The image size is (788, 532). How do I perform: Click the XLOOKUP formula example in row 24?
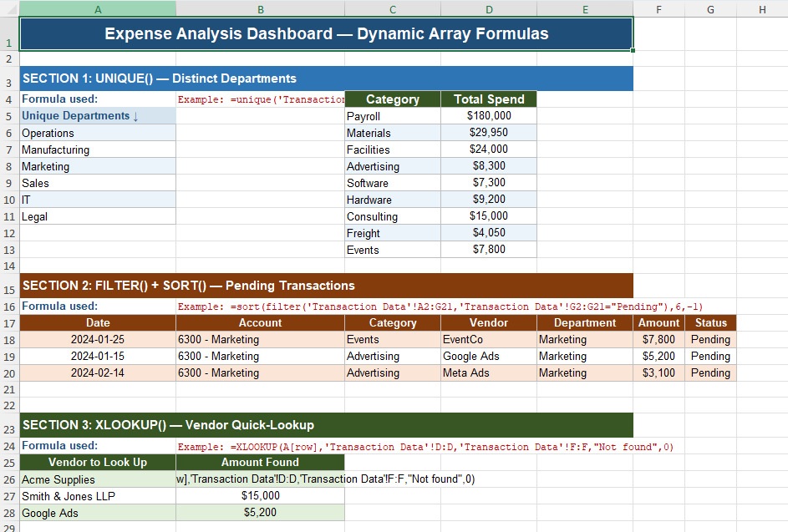[425, 447]
